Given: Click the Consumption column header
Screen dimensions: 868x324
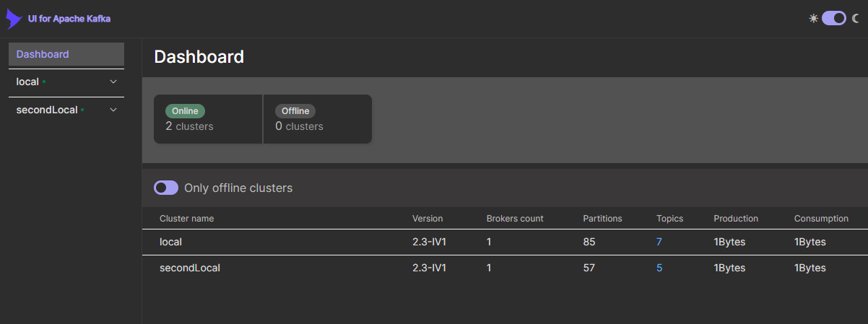Looking at the screenshot, I should [x=821, y=218].
